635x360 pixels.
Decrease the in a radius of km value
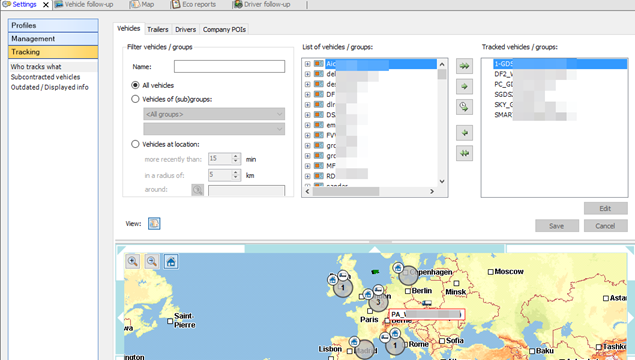236,178
